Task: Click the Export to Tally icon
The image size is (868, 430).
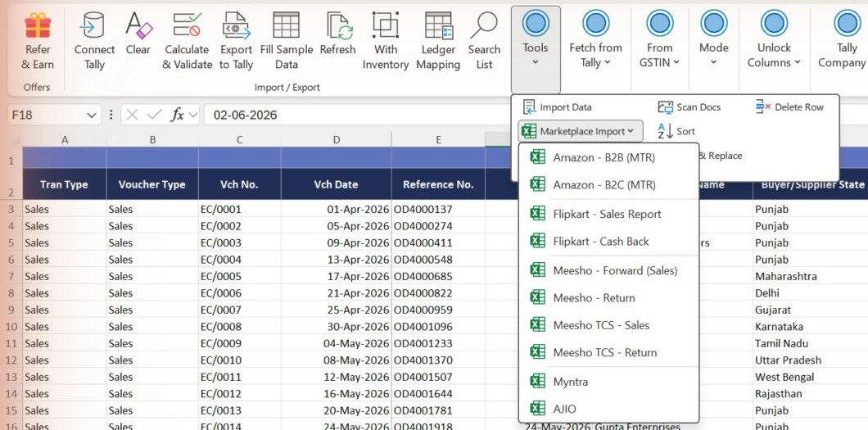Action: [x=237, y=25]
